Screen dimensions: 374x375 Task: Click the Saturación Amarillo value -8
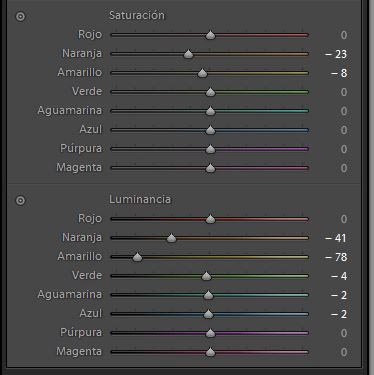339,73
